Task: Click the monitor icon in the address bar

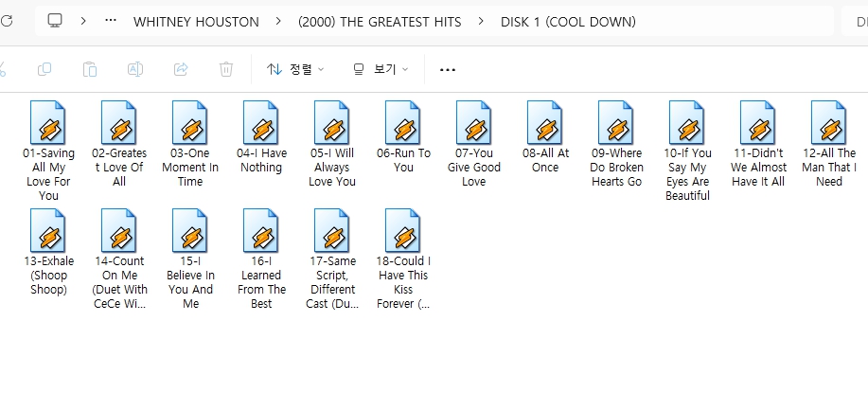Action: [55, 21]
